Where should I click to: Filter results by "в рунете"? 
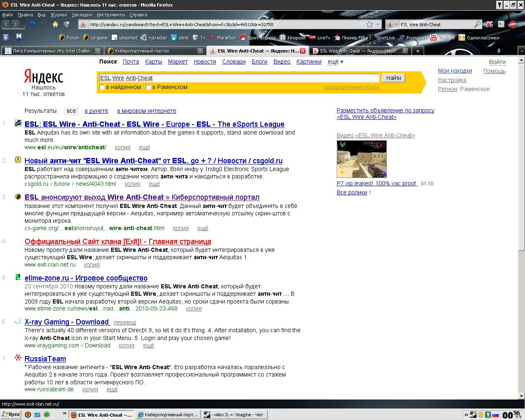(96, 111)
